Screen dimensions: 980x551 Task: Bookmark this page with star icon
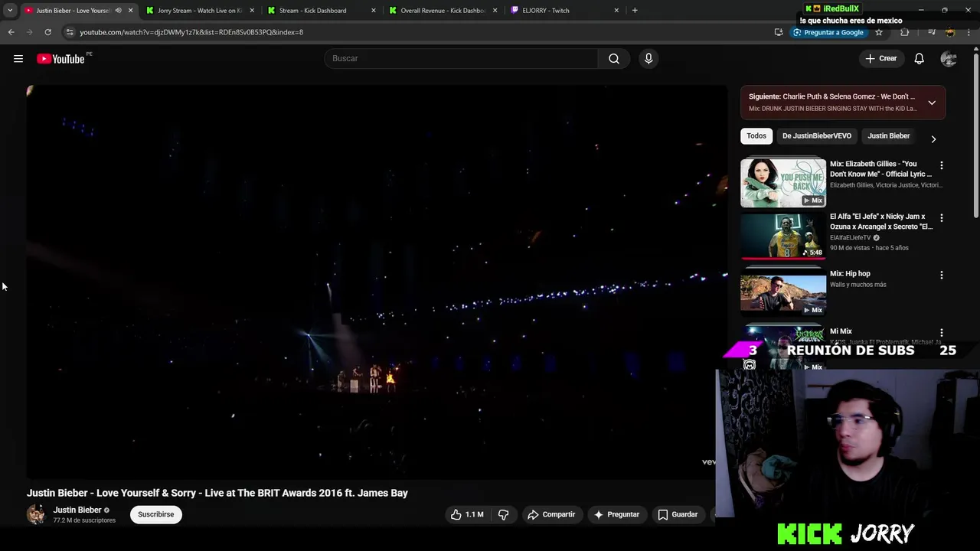[879, 32]
